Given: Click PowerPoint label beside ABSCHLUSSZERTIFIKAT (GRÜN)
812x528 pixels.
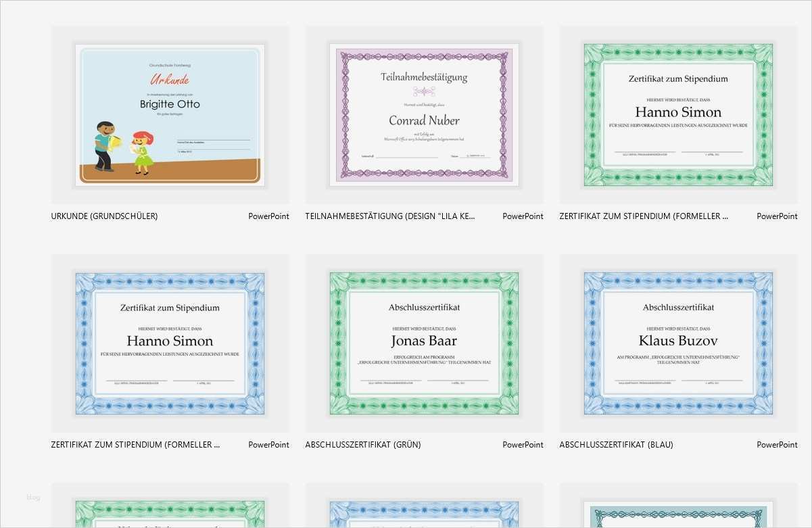Looking at the screenshot, I should click(523, 445).
